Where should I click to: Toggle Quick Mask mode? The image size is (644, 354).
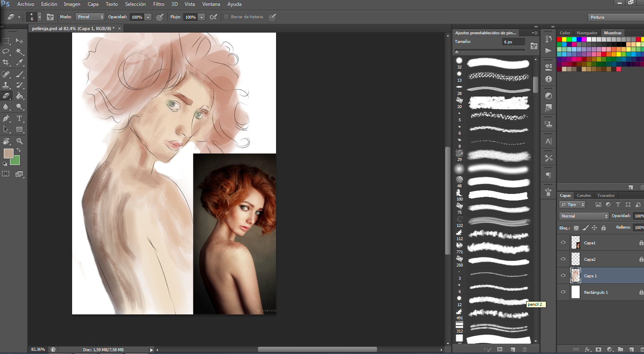tap(6, 174)
